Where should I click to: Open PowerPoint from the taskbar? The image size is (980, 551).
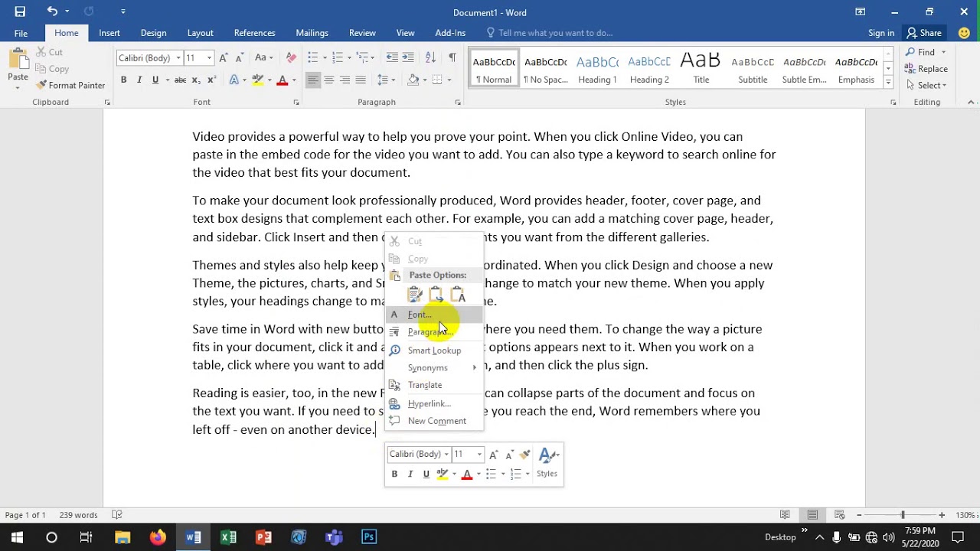pos(263,537)
